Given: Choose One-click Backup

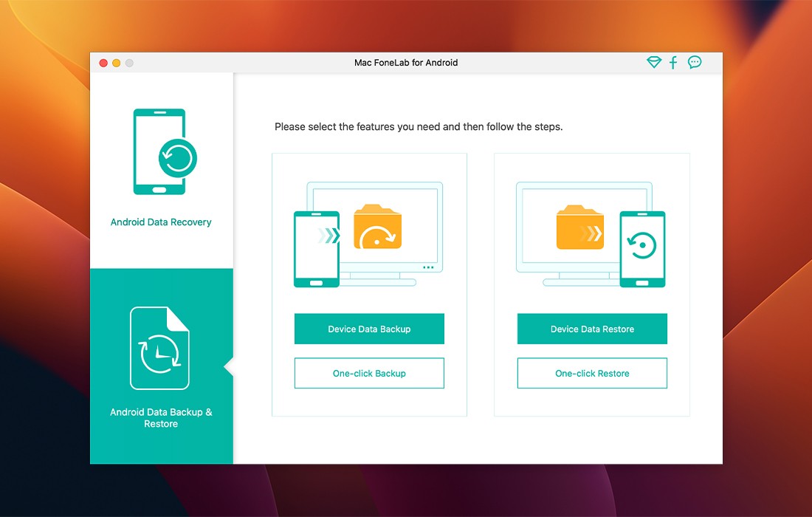Looking at the screenshot, I should (x=369, y=374).
